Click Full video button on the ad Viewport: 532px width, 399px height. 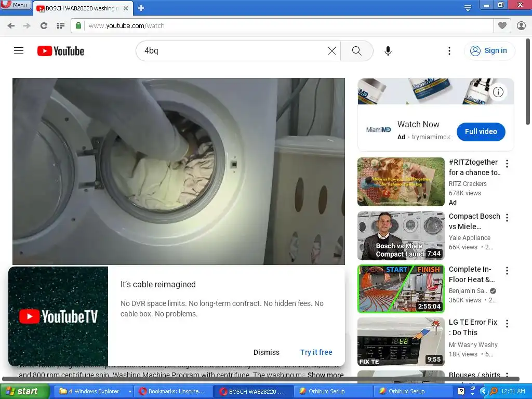pos(481,131)
